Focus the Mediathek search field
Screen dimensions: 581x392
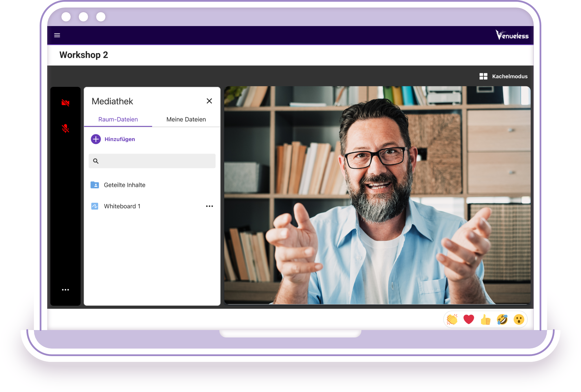pos(152,161)
